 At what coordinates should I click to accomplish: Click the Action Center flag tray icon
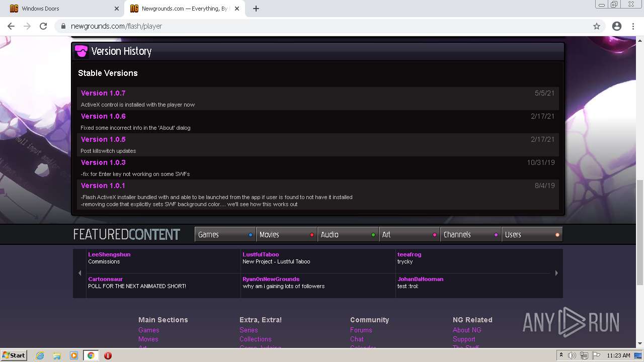click(596, 355)
